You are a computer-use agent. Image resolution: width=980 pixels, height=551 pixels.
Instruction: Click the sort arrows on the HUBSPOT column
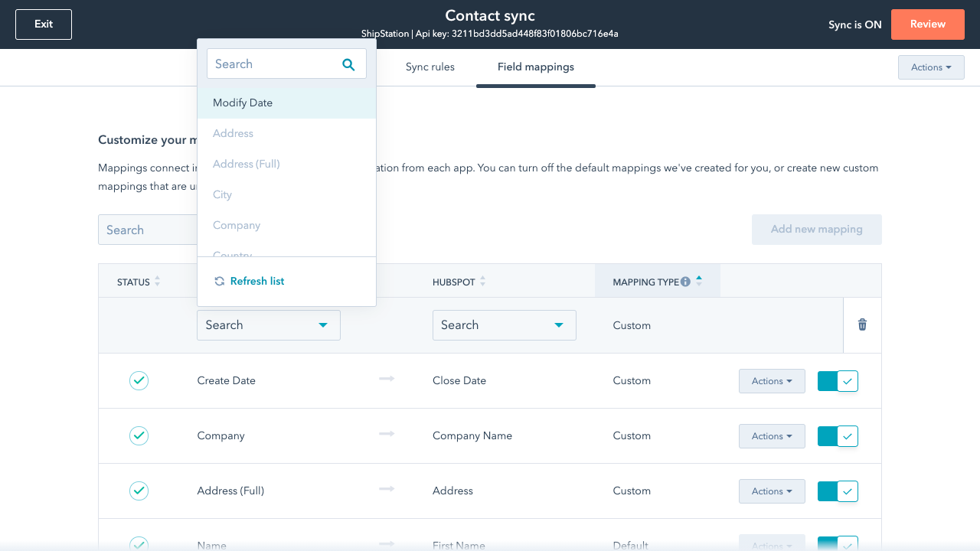tap(482, 281)
